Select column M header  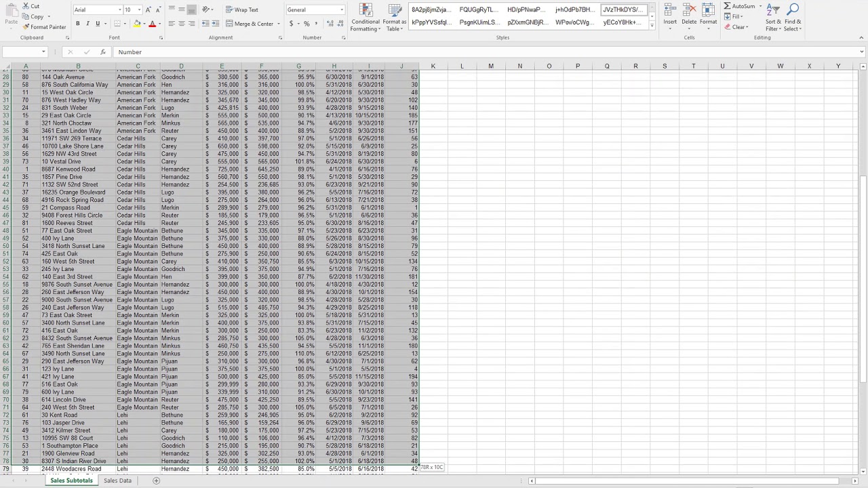(x=491, y=66)
